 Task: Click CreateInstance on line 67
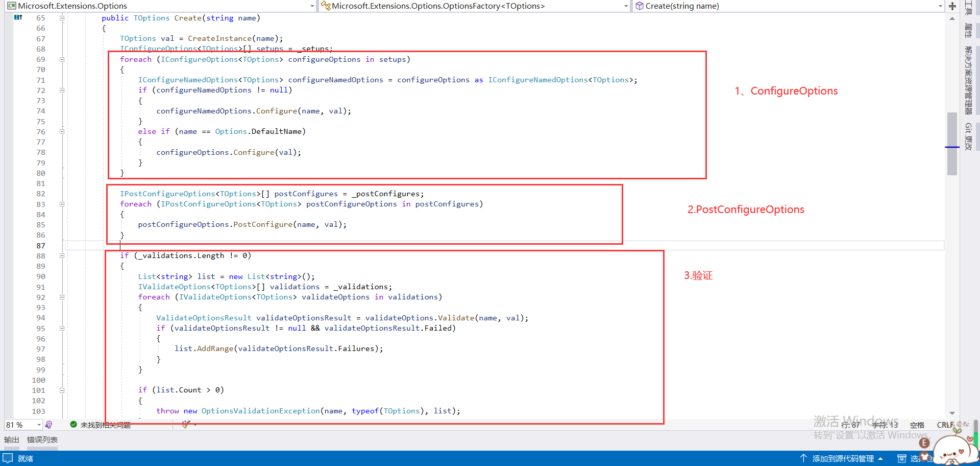(219, 38)
